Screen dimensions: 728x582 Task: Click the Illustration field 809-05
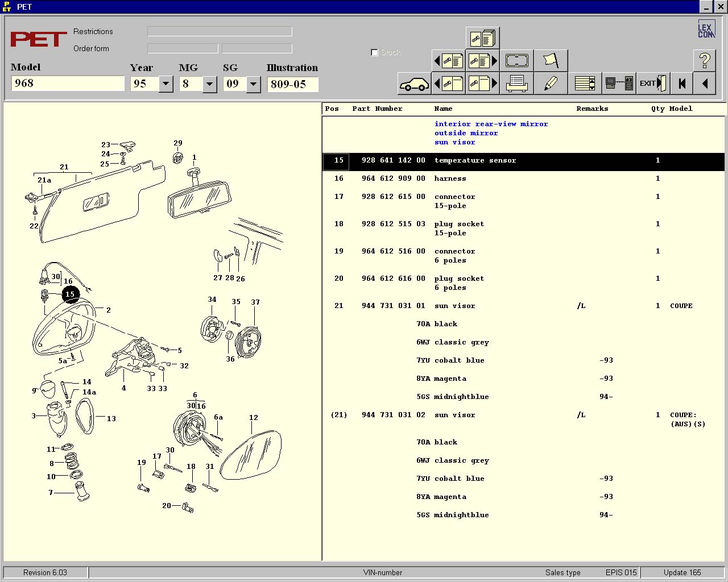click(x=292, y=84)
